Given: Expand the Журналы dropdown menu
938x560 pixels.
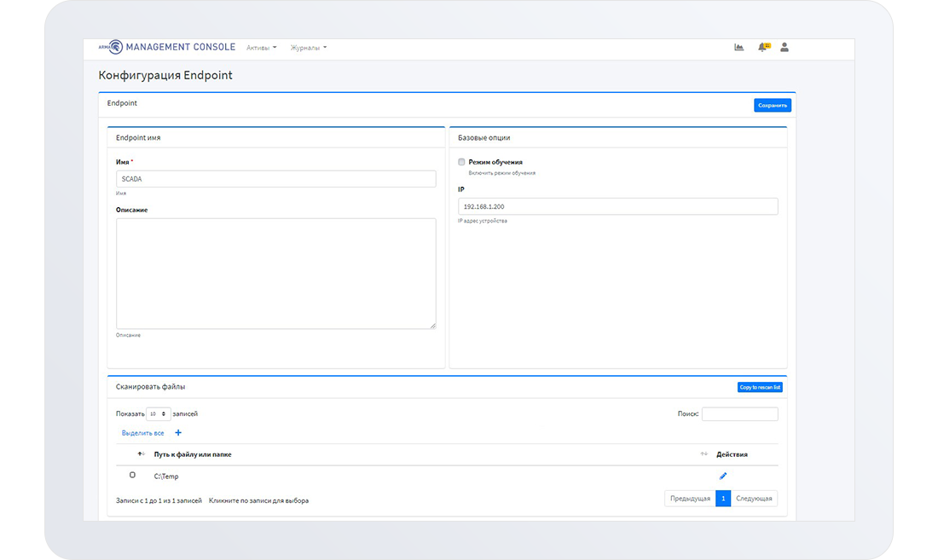Looking at the screenshot, I should pos(308,48).
